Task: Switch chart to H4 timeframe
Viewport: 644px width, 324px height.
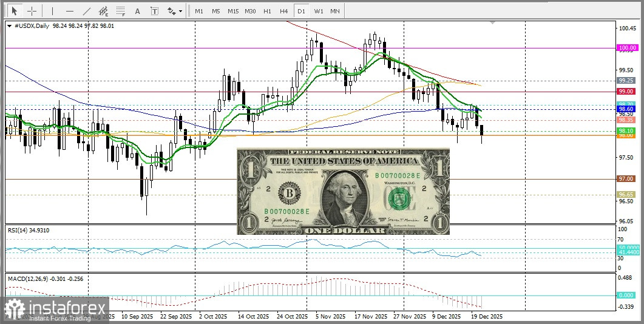Action: tap(284, 11)
